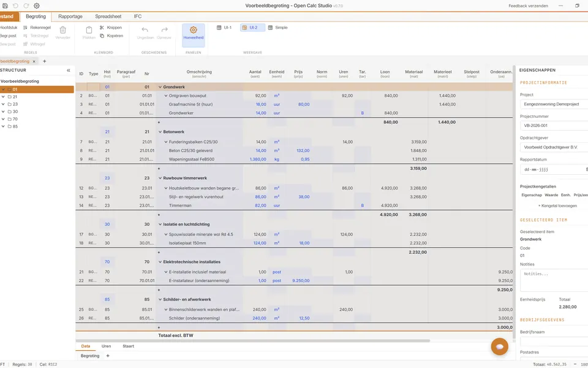Switch view to Simple
Screen dimensions: 588x368
click(x=278, y=28)
